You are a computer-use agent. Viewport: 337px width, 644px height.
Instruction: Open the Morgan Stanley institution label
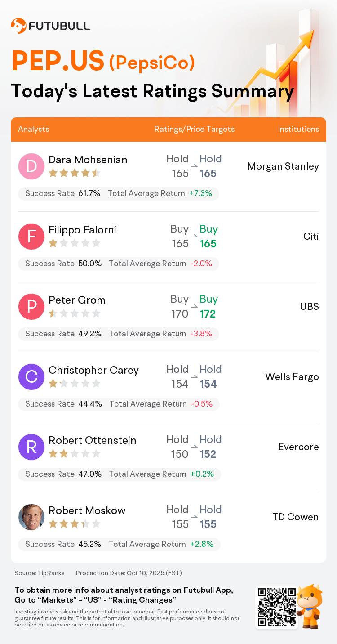283,166
